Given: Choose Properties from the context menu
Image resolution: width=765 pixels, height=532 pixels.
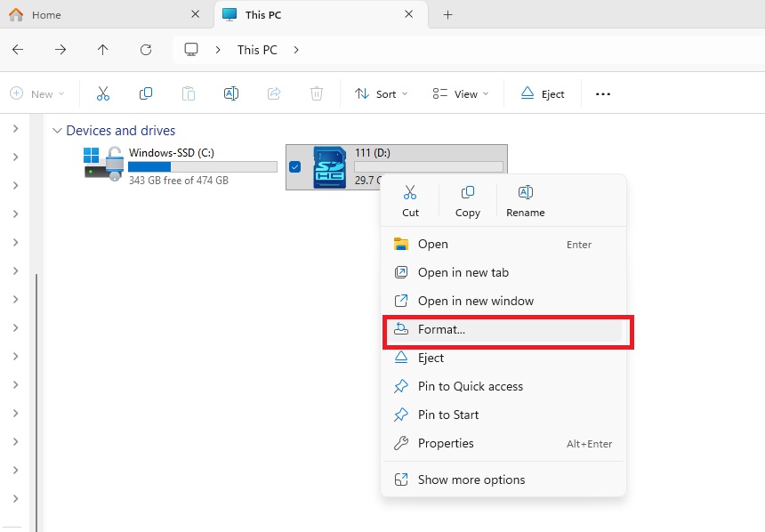Looking at the screenshot, I should click(x=446, y=443).
